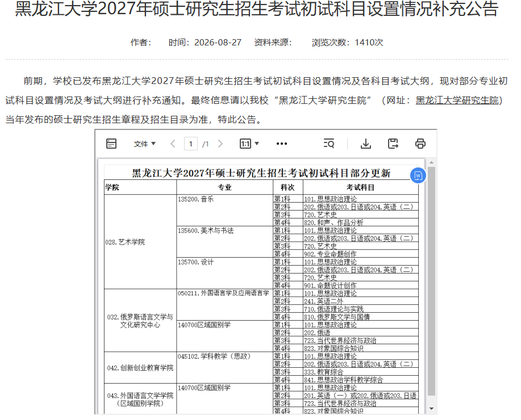The image size is (521, 420).
Task: Select the 028.艺术学院 table cell
Action: (x=140, y=242)
